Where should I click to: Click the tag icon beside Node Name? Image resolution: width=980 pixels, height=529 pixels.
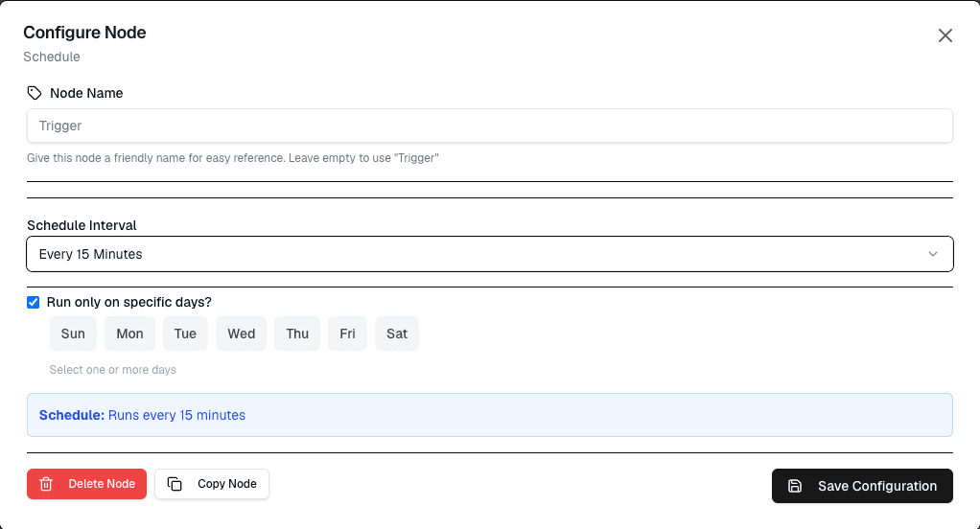click(x=35, y=93)
